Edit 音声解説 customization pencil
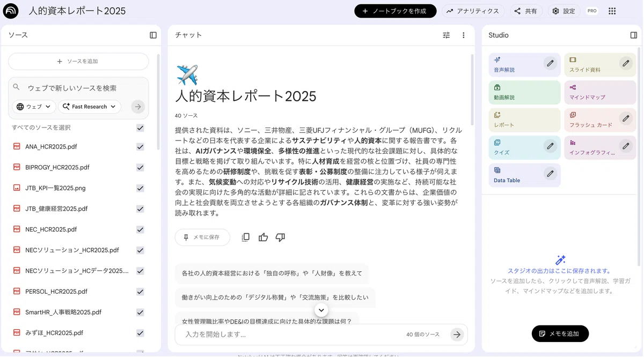644x357 pixels. 550,63
